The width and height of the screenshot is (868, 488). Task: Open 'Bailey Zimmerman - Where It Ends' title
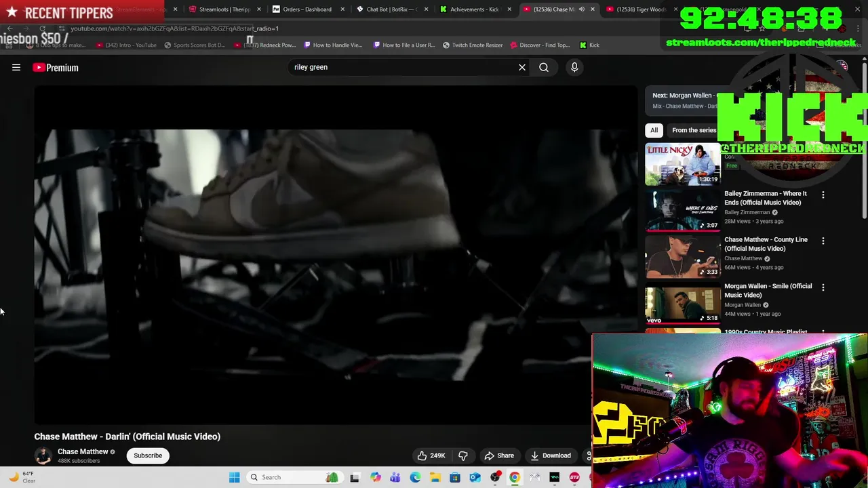click(x=766, y=198)
